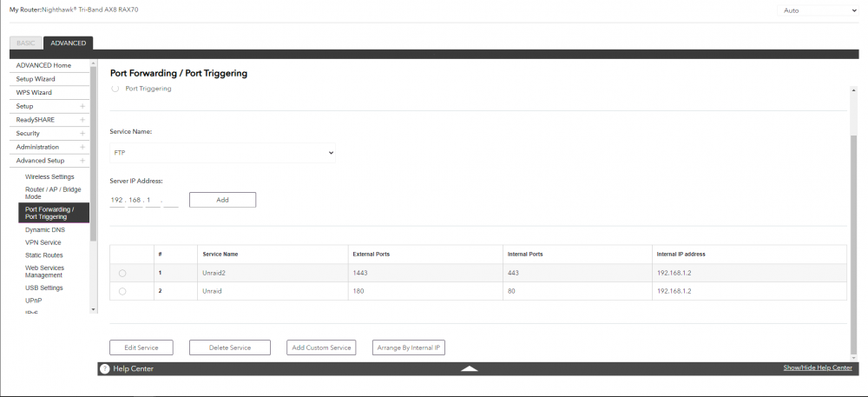Open UPnP settings in sidebar
The width and height of the screenshot is (868, 397).
(x=33, y=301)
